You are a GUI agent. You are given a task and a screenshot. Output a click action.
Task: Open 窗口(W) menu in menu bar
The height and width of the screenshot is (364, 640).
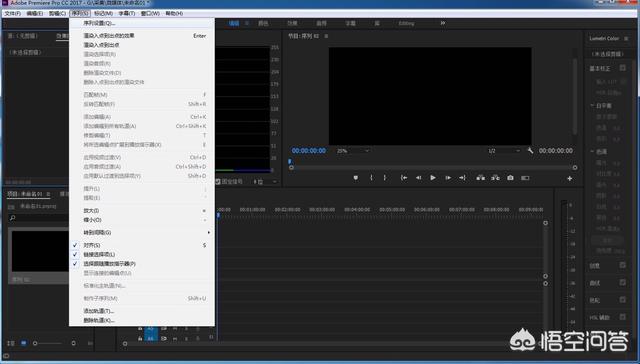pyautogui.click(x=150, y=13)
